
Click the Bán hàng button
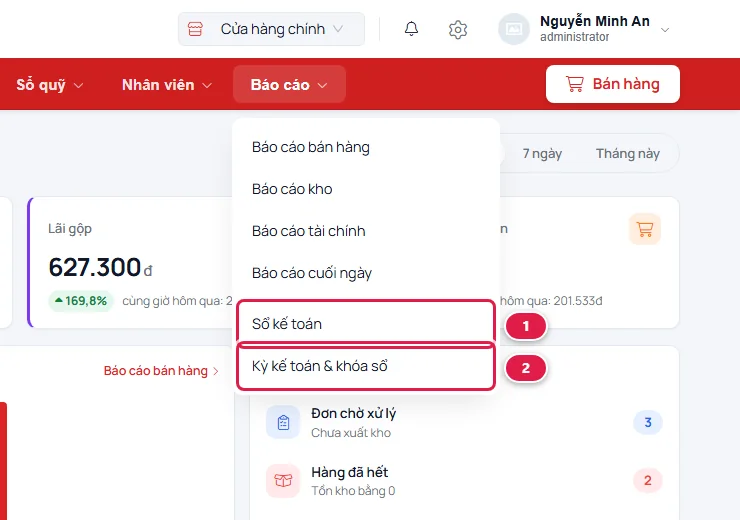[x=613, y=84]
